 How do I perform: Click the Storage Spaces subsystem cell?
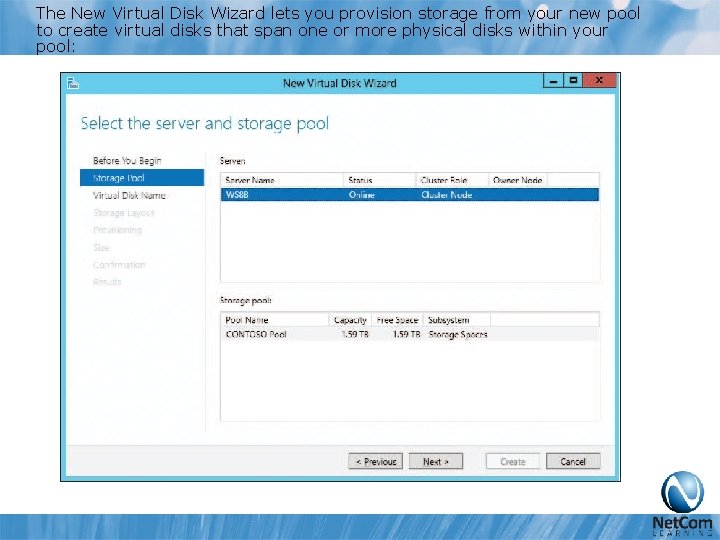[x=457, y=334]
